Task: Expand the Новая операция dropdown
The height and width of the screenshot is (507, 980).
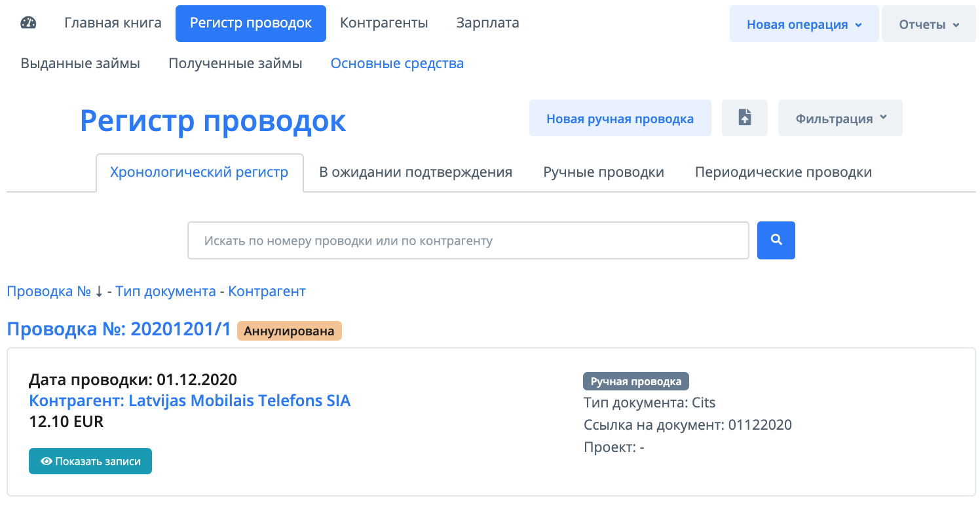Action: (804, 24)
